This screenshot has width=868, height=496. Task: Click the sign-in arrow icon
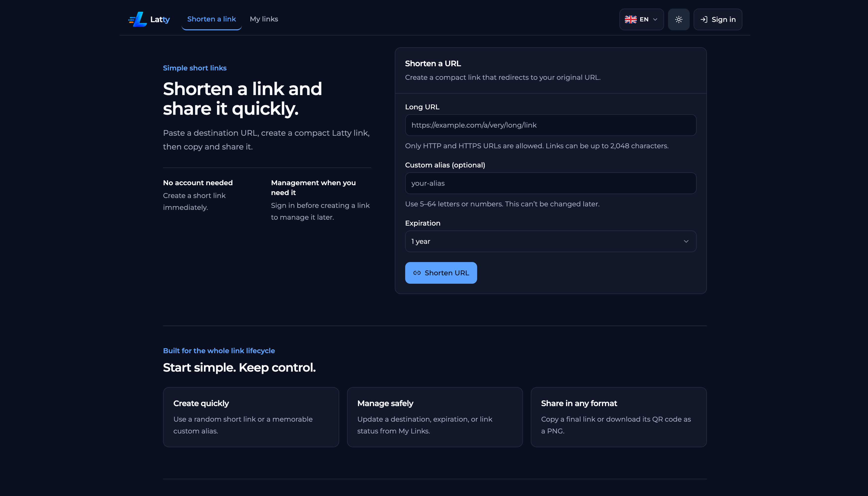(x=704, y=19)
